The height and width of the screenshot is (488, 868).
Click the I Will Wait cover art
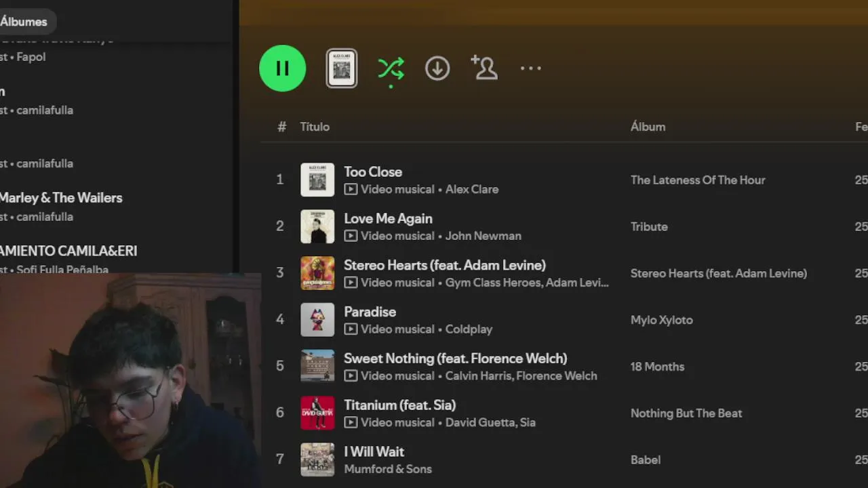coord(317,460)
